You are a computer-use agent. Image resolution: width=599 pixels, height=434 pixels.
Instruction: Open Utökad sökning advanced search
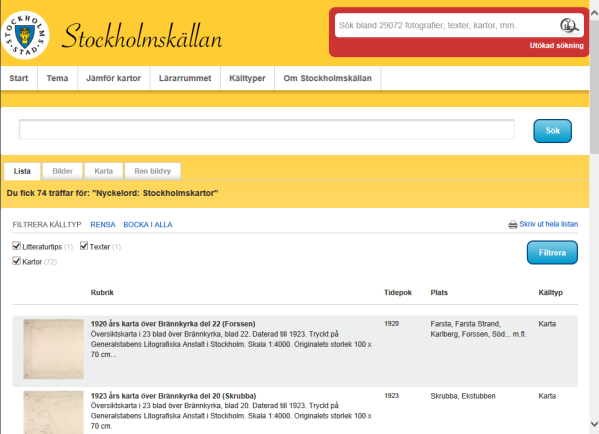click(556, 45)
